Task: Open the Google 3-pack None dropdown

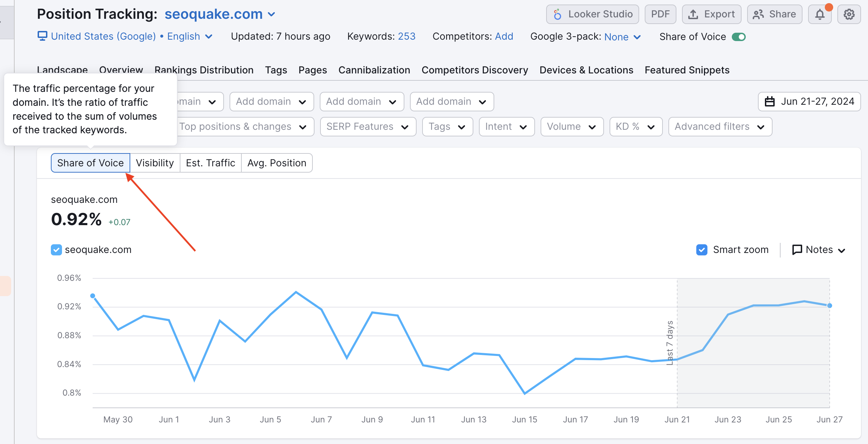Action: (x=622, y=37)
